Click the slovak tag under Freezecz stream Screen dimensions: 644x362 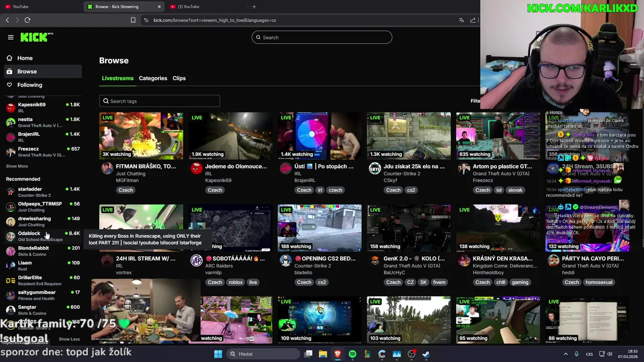click(x=515, y=190)
